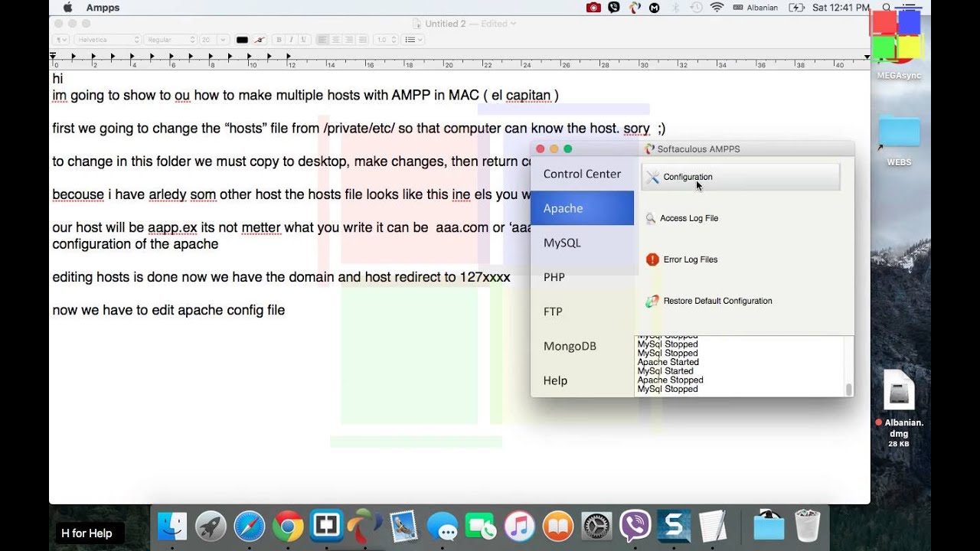Open System Preferences from the Dock
The height and width of the screenshot is (551, 980).
597,527
